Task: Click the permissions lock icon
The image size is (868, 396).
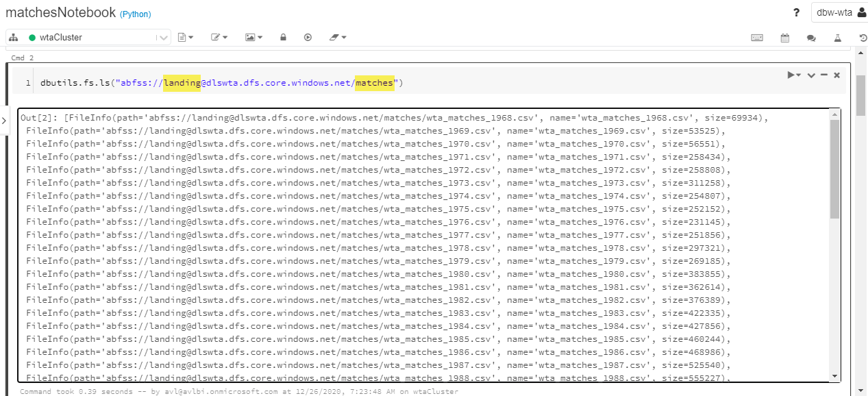Action: (x=283, y=38)
